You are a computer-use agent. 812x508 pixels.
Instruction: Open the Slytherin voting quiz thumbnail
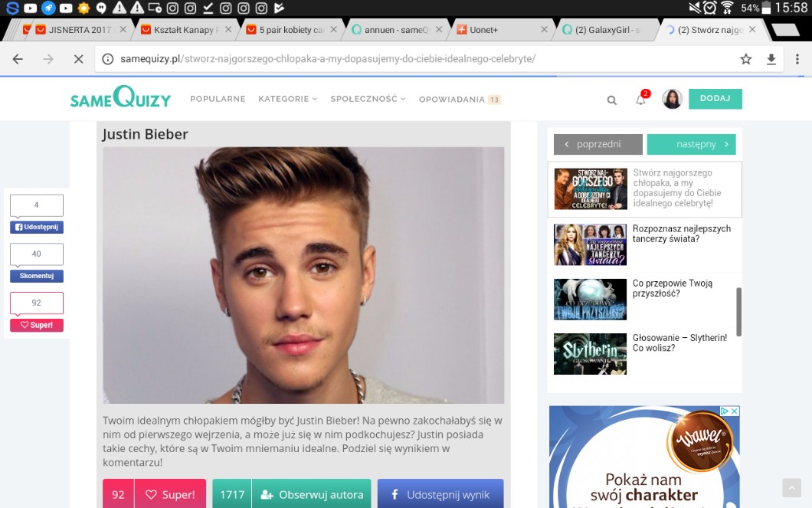click(x=590, y=353)
